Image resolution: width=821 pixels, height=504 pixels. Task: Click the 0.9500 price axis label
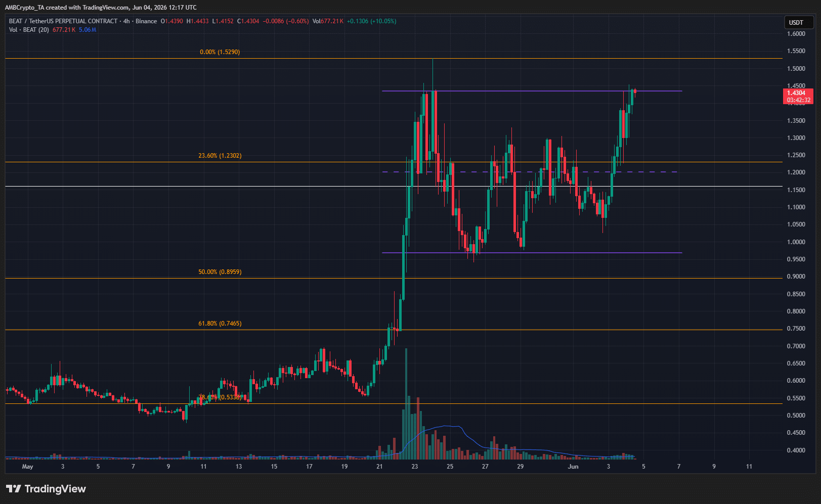click(x=796, y=259)
